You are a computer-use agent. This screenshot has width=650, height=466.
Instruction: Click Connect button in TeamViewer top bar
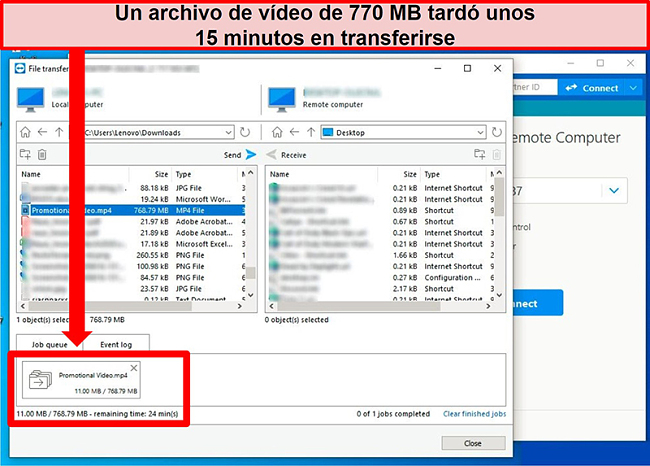(x=592, y=88)
